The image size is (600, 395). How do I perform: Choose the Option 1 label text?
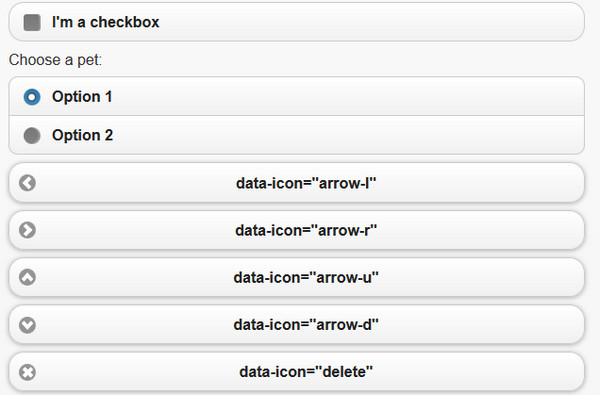tap(82, 96)
